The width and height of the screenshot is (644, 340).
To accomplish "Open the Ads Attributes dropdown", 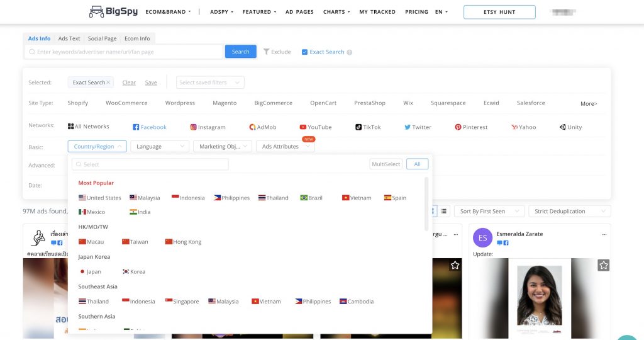I will pos(285,146).
